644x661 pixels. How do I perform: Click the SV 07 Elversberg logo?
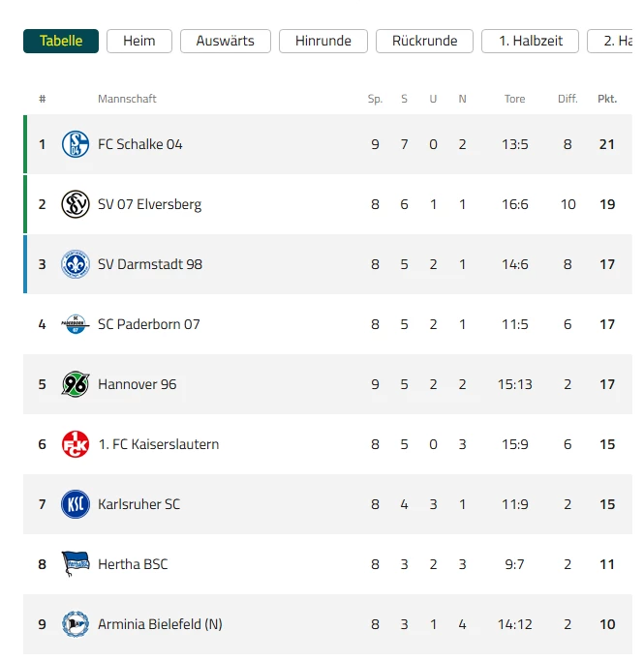tap(76, 204)
